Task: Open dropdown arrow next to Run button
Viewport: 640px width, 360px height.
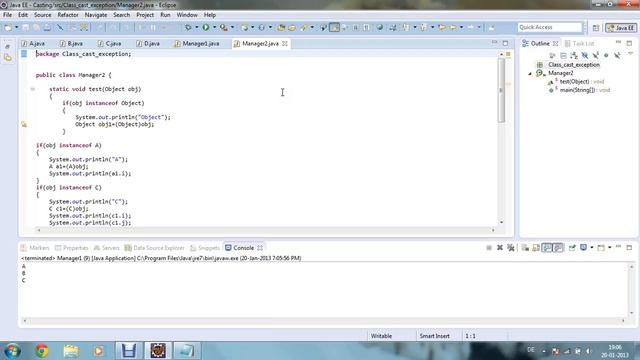Action: pyautogui.click(x=214, y=27)
